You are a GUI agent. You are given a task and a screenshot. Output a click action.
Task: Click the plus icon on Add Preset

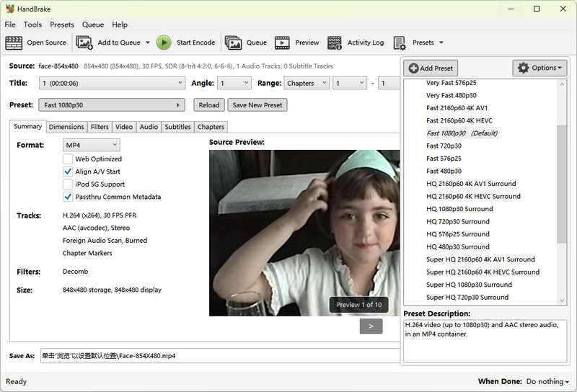(x=413, y=68)
